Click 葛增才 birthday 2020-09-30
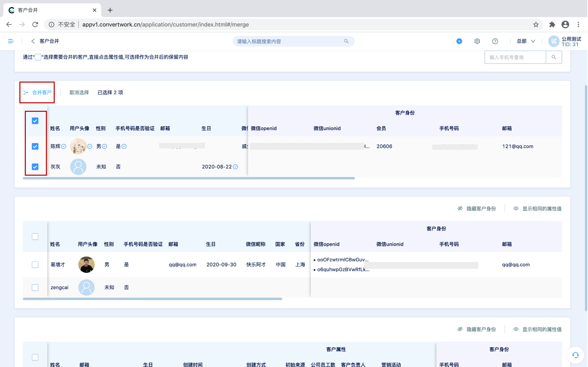588x367 pixels. (x=222, y=265)
